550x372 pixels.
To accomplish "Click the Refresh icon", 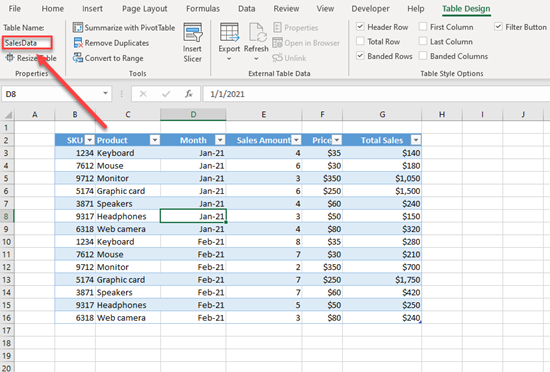I will tap(257, 33).
